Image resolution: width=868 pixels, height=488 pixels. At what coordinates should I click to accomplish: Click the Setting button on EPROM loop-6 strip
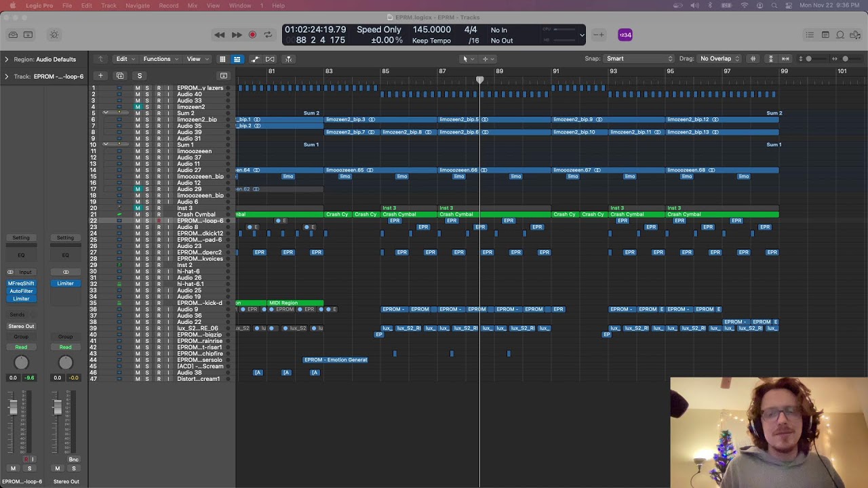[21, 238]
